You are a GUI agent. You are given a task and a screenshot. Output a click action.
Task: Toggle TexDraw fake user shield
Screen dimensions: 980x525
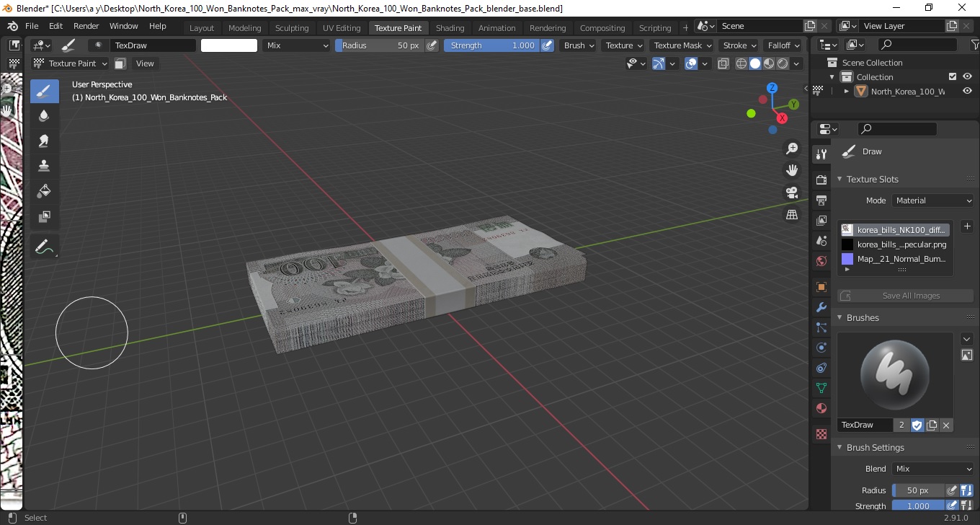[x=917, y=425]
